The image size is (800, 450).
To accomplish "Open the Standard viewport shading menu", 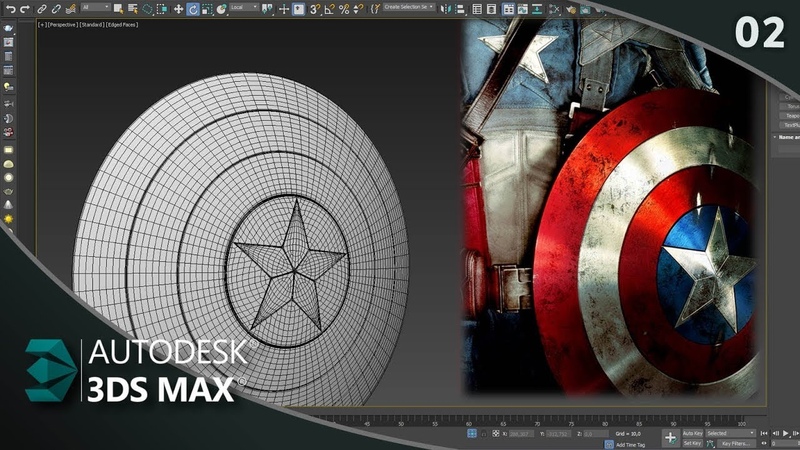I will point(92,24).
